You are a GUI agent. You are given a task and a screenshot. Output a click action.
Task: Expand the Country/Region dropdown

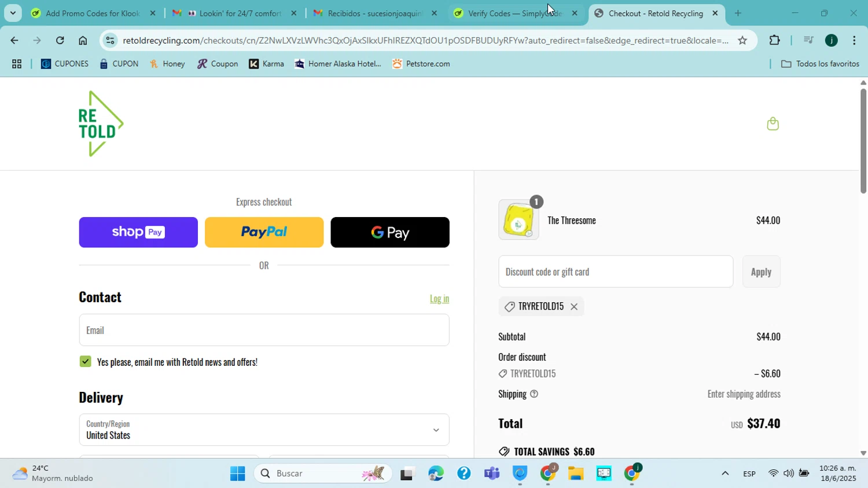coord(264,430)
